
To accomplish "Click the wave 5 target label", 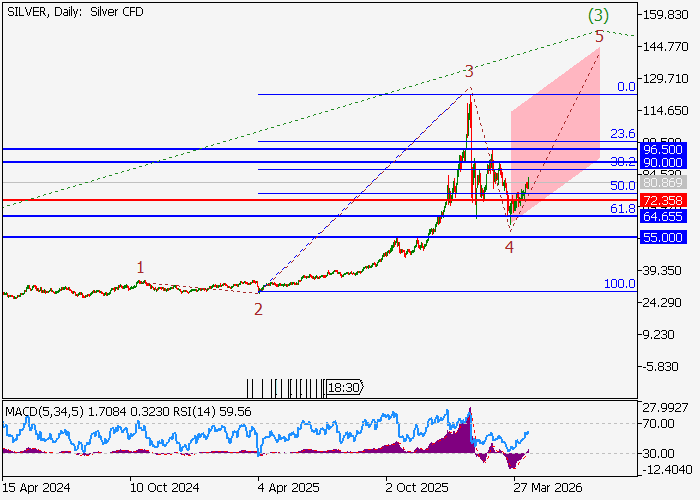I will [598, 37].
